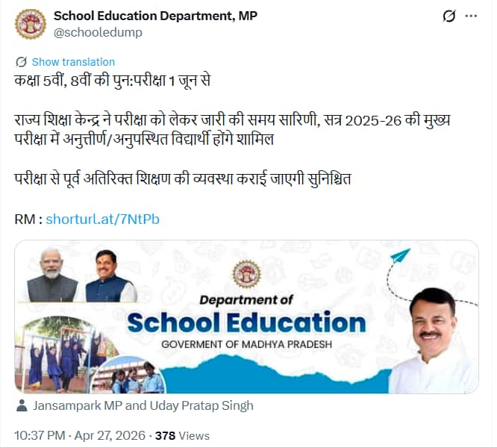Open tagged accounts Jansampark MP and Uday Pratap Singh
Image resolution: width=497 pixels, height=448 pixels.
coord(143,405)
